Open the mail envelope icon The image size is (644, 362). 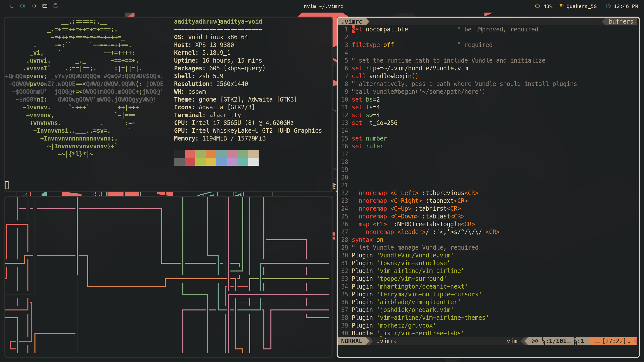coord(45,6)
